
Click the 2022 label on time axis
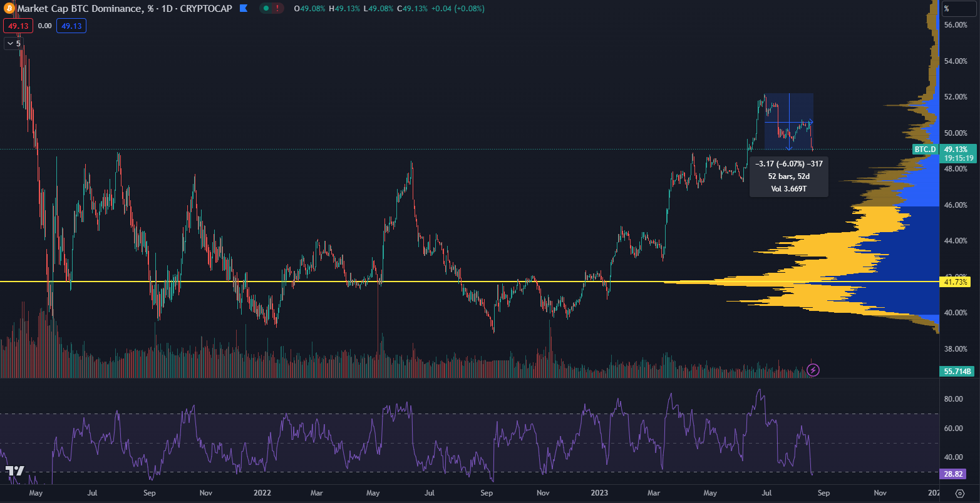click(x=260, y=493)
